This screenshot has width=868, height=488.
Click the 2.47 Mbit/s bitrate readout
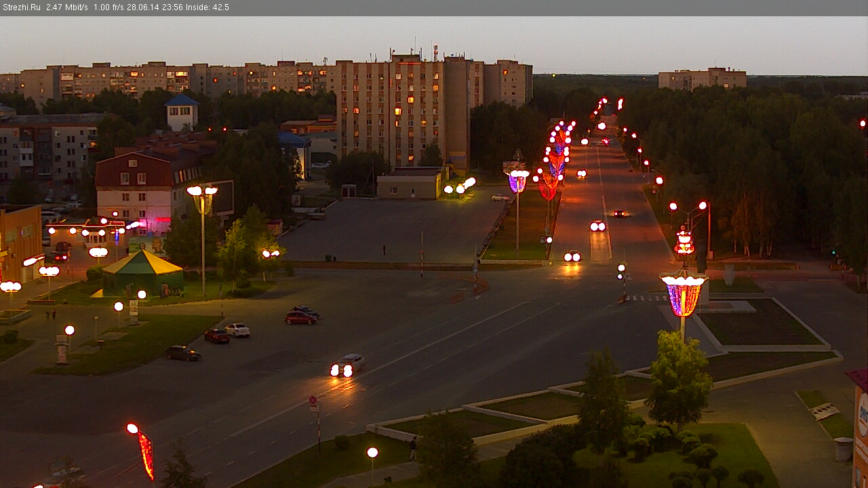pyautogui.click(x=67, y=7)
